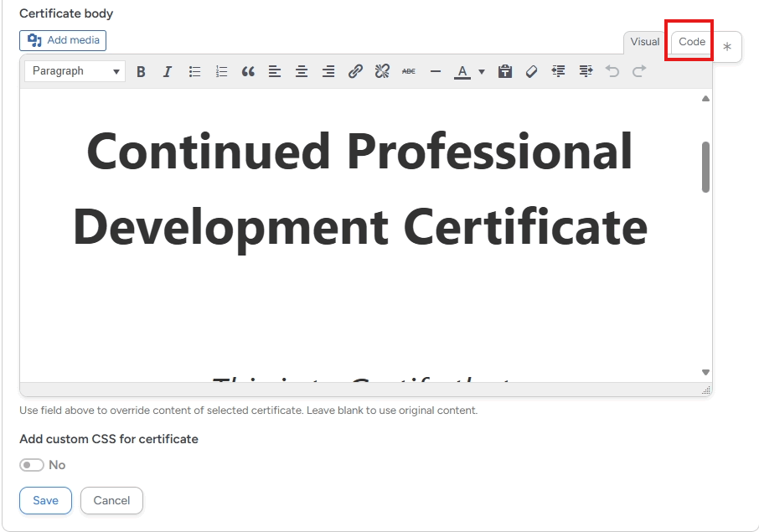The width and height of the screenshot is (759, 532).
Task: Apply text color with the A icon
Action: [462, 72]
